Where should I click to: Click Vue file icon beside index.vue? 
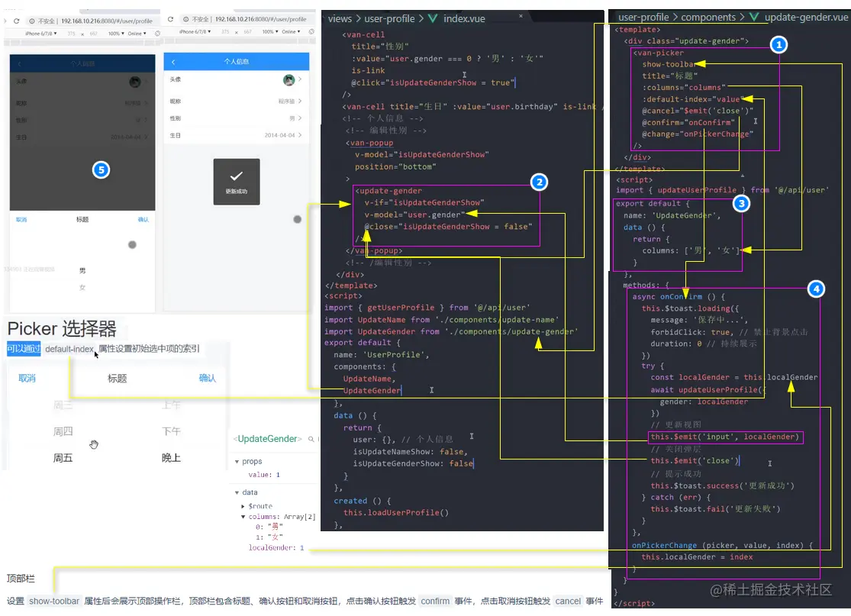(433, 18)
